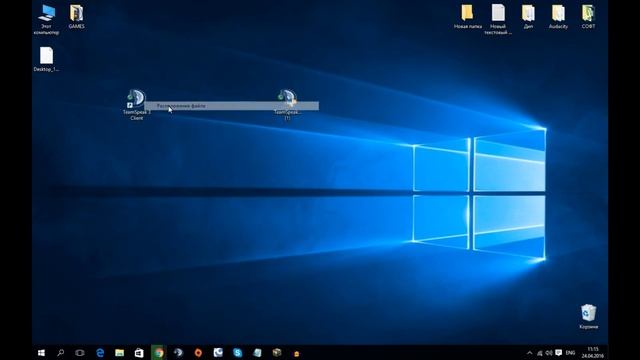Open Windows Store from taskbar
The width and height of the screenshot is (640, 360).
[x=139, y=353]
